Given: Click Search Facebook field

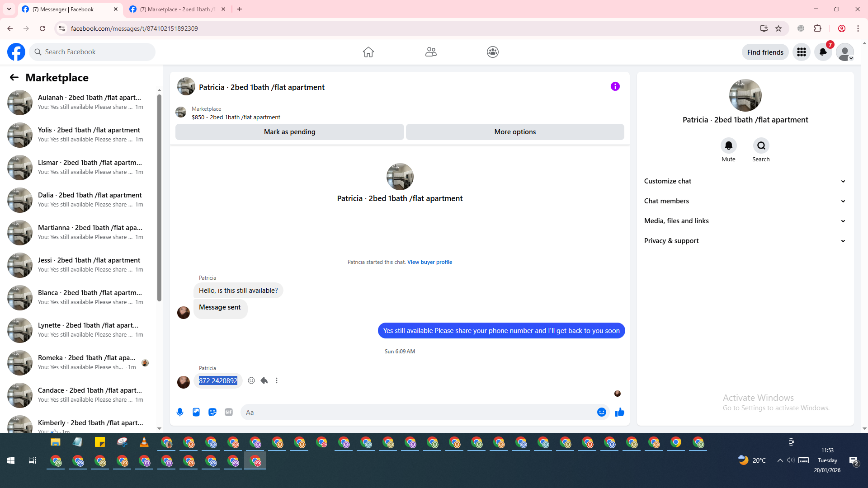Looking at the screenshot, I should point(93,52).
